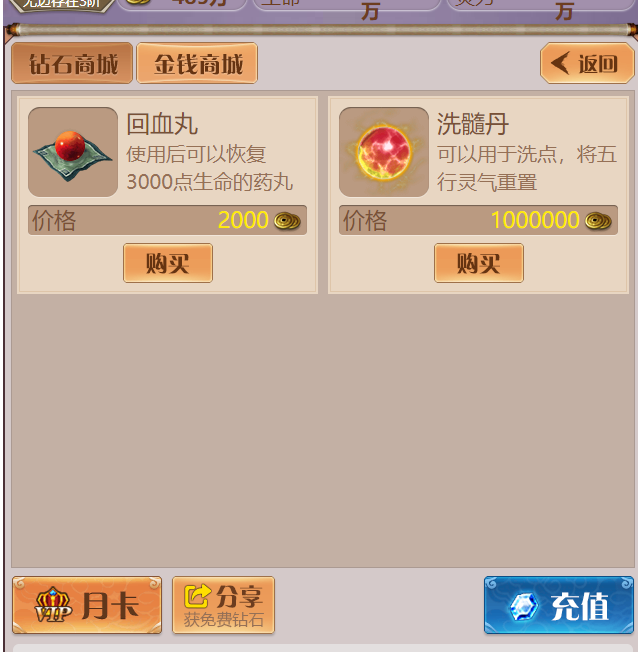Click the 洗髓丹 glowing orb icon

click(x=384, y=152)
